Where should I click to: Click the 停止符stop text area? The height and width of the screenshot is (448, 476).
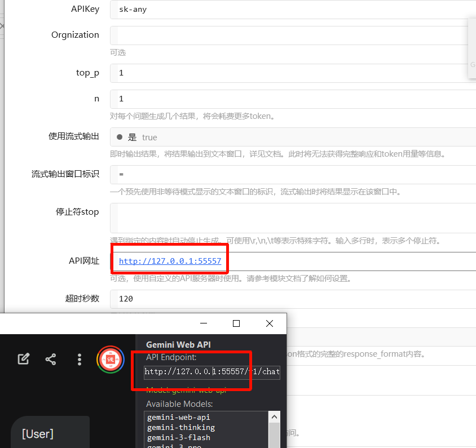click(x=293, y=218)
